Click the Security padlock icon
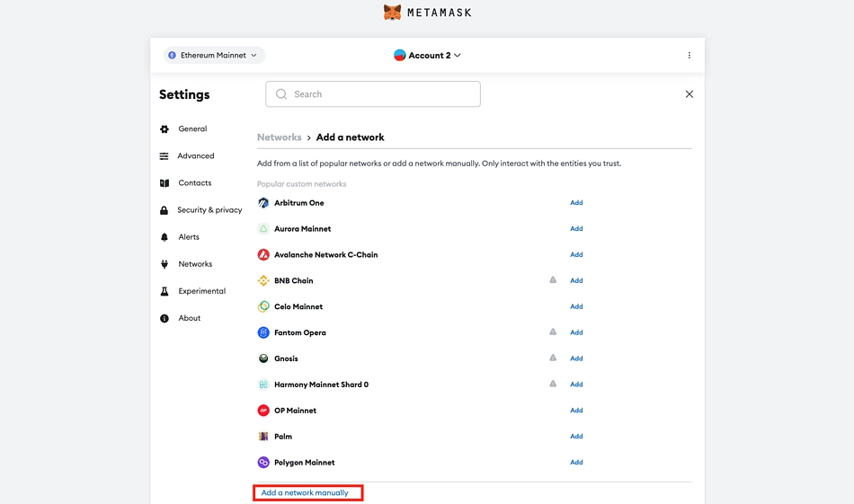 (x=164, y=210)
